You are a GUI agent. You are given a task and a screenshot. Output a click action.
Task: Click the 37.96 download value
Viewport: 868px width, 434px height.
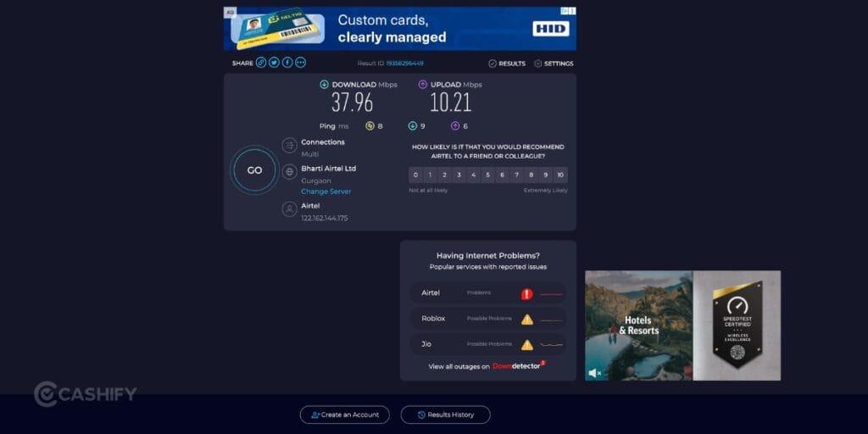(352, 103)
